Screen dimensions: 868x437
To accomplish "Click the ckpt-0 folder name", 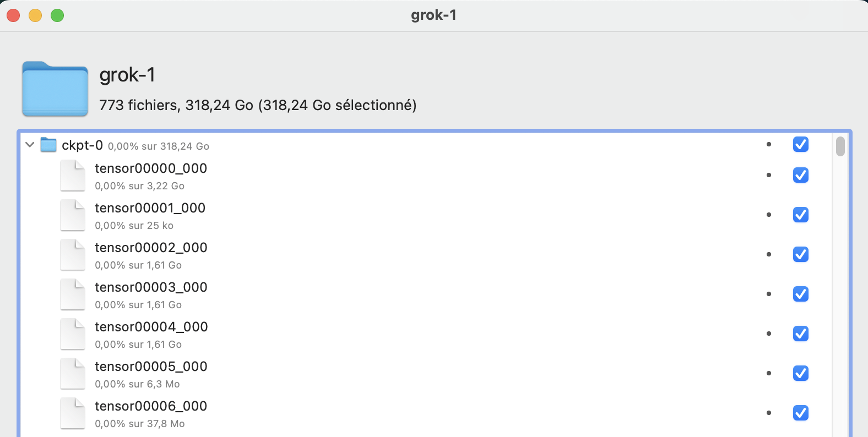I will (x=82, y=145).
